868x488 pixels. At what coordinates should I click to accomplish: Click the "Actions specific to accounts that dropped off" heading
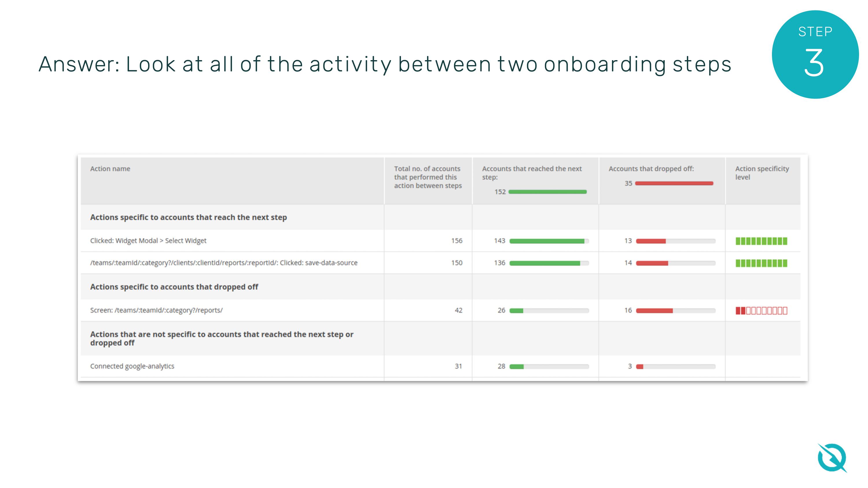click(x=174, y=287)
